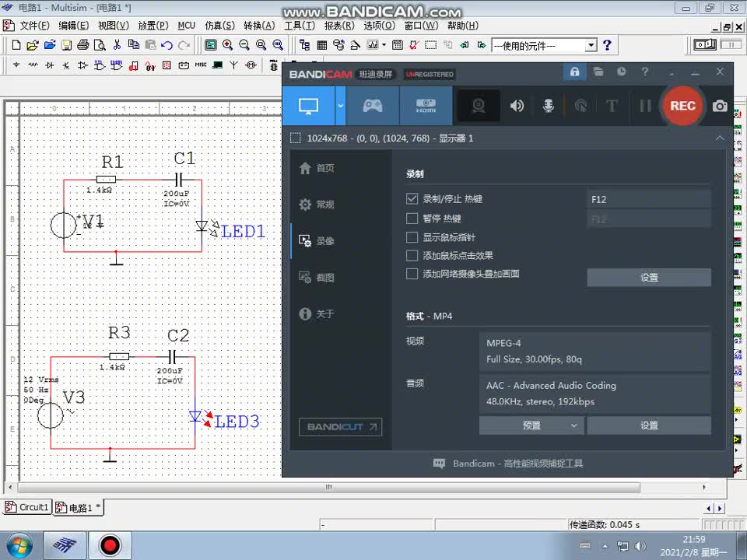Place a Source component
Screen dimensions: 747x560
click(x=16, y=65)
